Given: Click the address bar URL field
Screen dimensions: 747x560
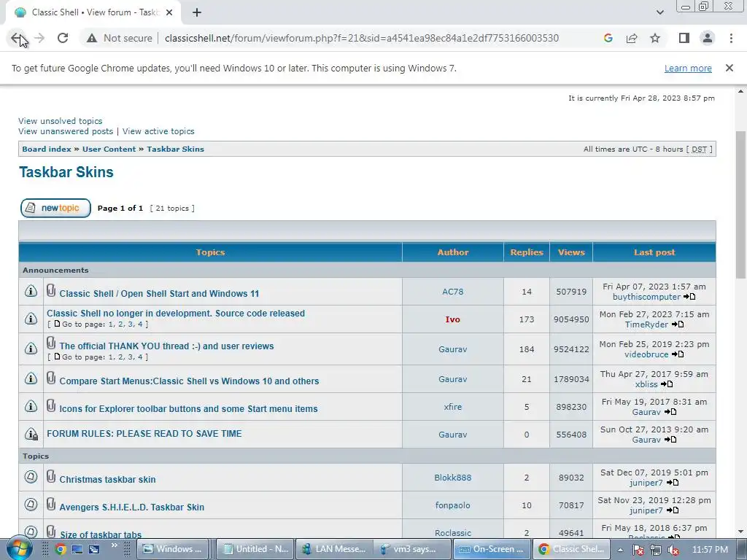Looking at the screenshot, I should 361,38.
